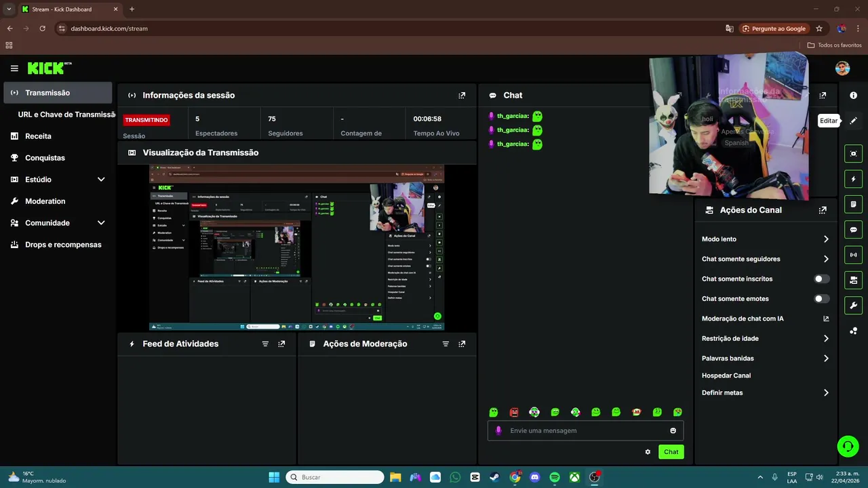Select Transmissão in left sidebar
Image resolution: width=868 pixels, height=488 pixels.
[x=58, y=93]
